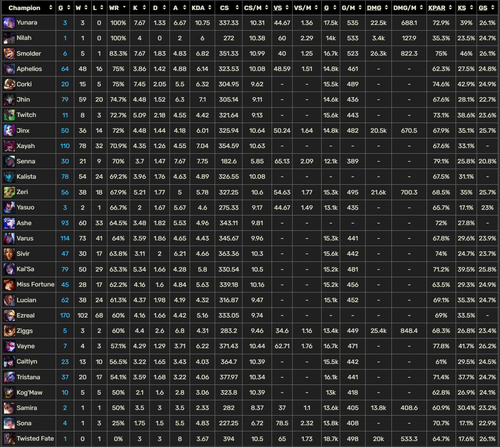This screenshot has width=500, height=447.
Task: Open Varus's 114 games link
Action: pos(65,238)
